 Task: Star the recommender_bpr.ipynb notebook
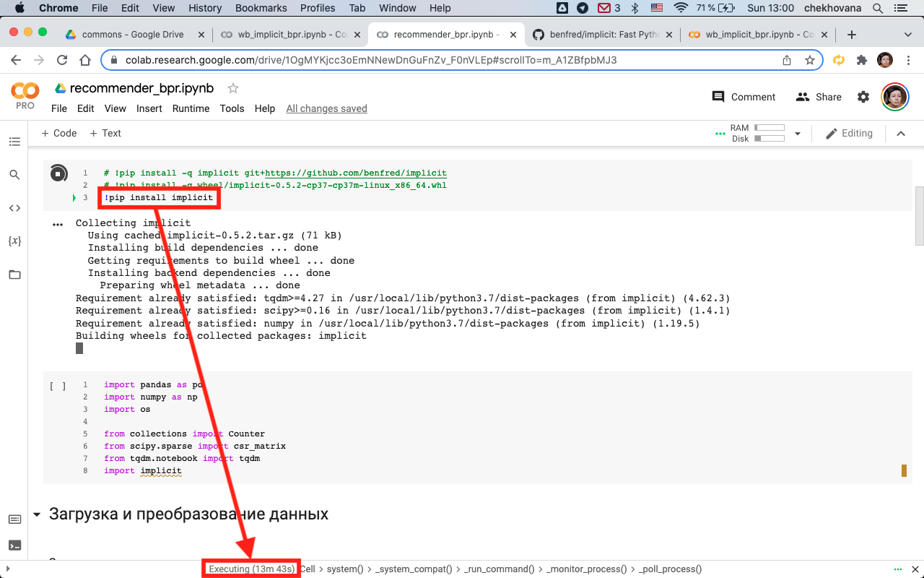[233, 88]
